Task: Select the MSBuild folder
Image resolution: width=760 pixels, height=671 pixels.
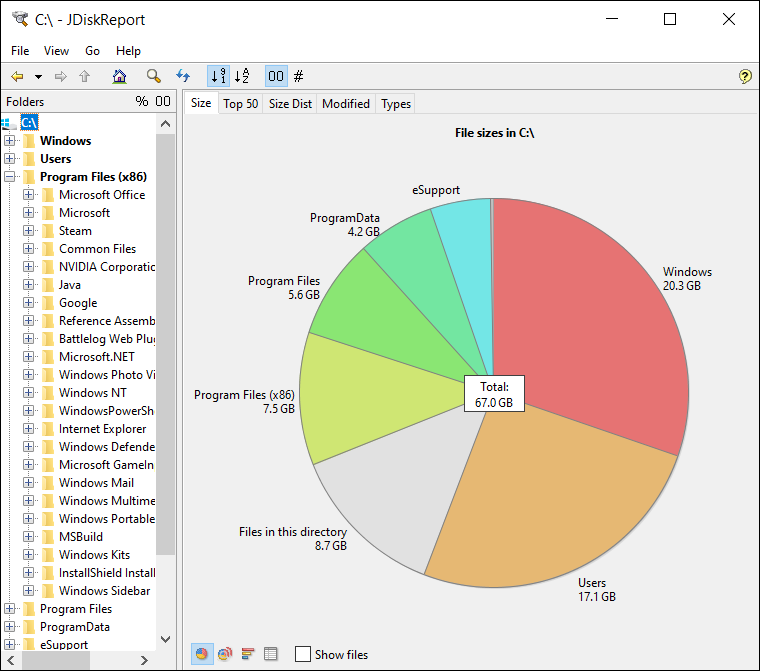Action: point(81,537)
